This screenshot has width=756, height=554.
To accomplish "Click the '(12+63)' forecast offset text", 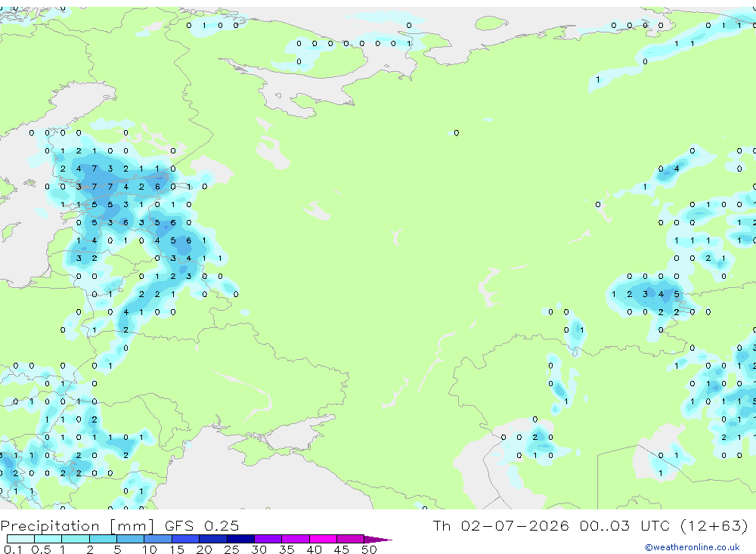I will [714, 525].
